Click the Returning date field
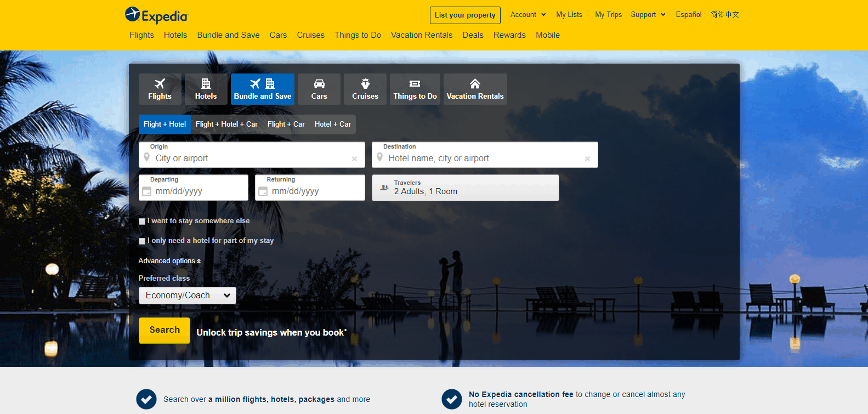 (x=310, y=188)
